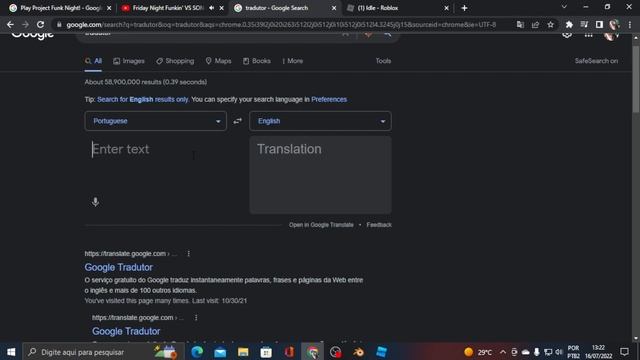Bookmark this page with the star icon
Image resolution: width=640 pixels, height=360 pixels.
pos(551,24)
